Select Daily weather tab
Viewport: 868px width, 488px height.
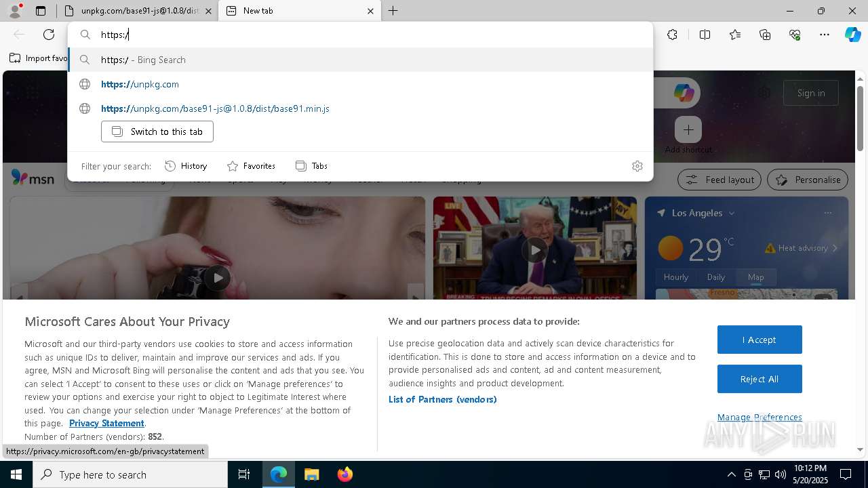tap(716, 277)
